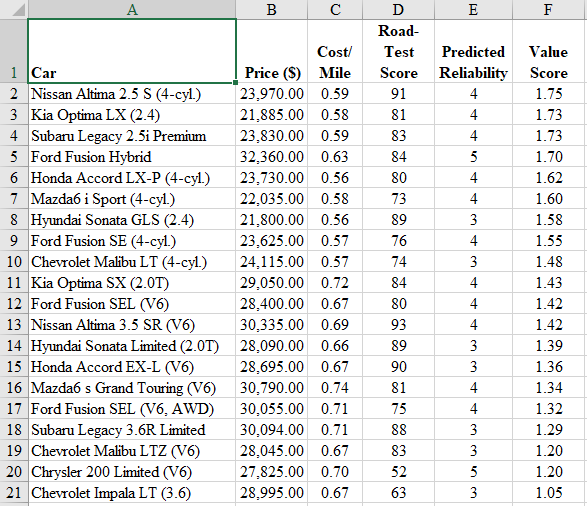
Task: Select cell 'Chrysler 200 Limited (V6)'
Action: tap(132, 472)
